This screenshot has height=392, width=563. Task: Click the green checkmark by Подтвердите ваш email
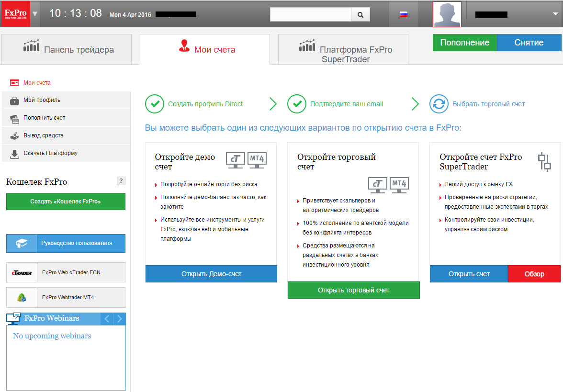tap(297, 104)
